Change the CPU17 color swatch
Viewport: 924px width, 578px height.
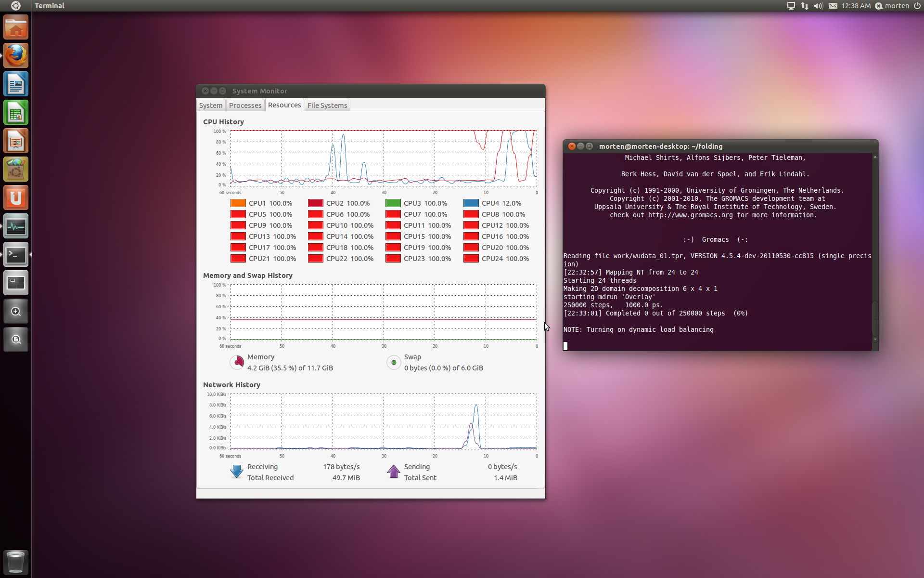(x=238, y=248)
